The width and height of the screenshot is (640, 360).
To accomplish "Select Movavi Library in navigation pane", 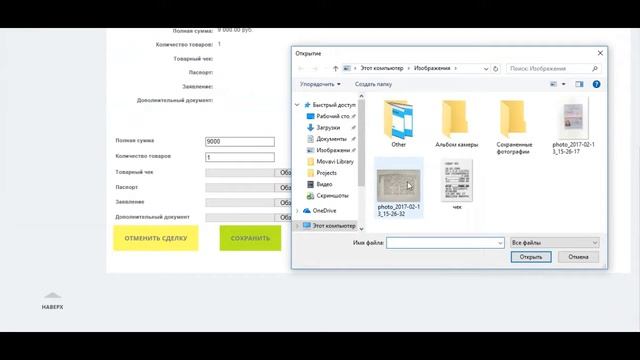I will coord(331,162).
